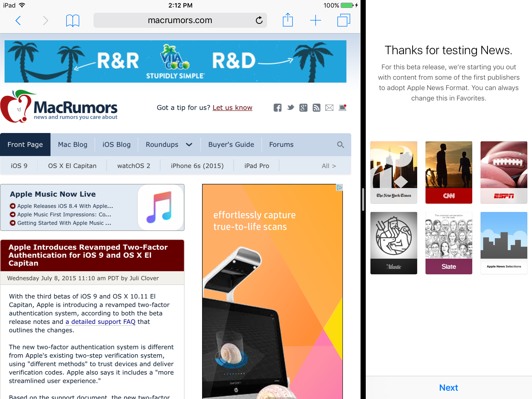The width and height of the screenshot is (532, 399).
Task: Click the macrumors.com address bar
Action: point(180,20)
